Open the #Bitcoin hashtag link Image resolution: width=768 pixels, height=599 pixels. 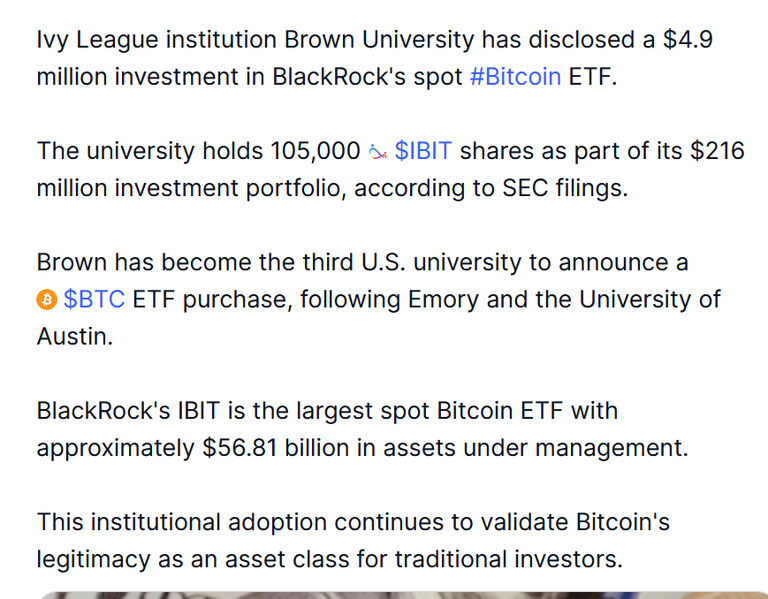click(x=515, y=77)
